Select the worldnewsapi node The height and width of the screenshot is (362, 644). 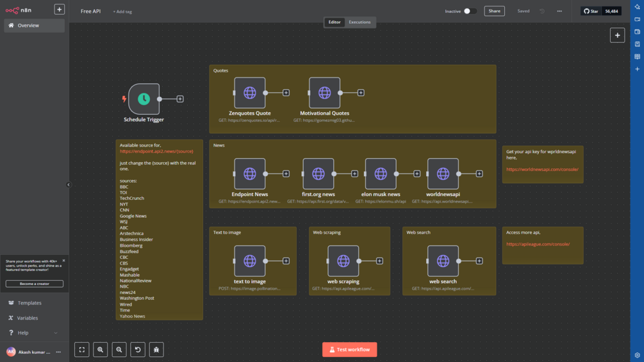(443, 174)
